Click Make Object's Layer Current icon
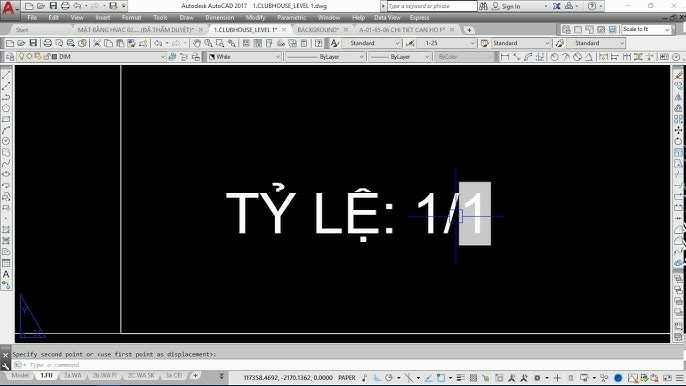 click(172, 57)
